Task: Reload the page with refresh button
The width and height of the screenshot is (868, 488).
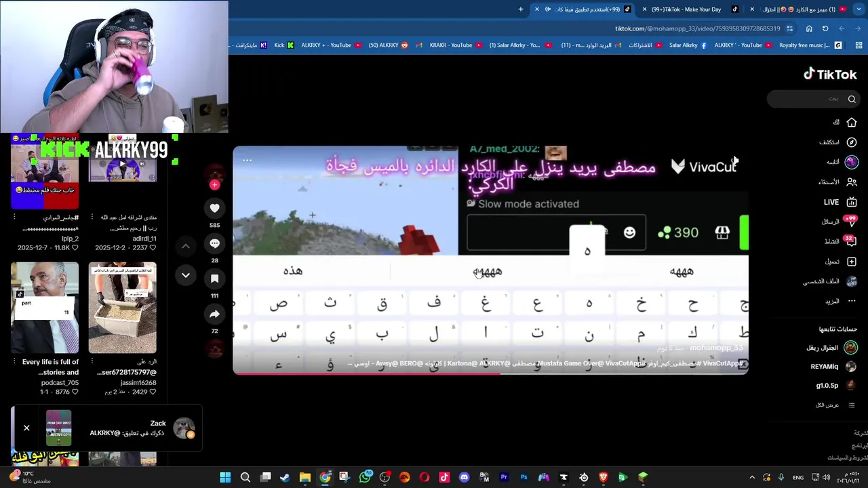Action: [x=825, y=28]
